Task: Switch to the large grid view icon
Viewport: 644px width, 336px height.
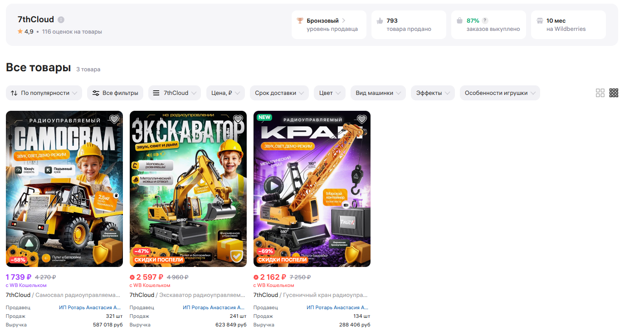Action: [x=600, y=93]
